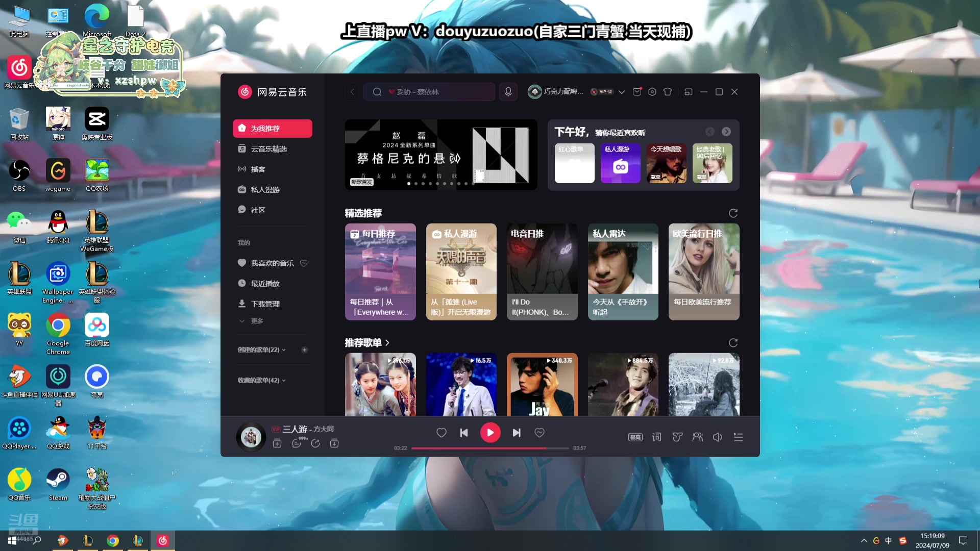The height and width of the screenshot is (551, 980).
Task: Start heartbeat mode next to 我喜欢的音乐
Action: pos(304,263)
